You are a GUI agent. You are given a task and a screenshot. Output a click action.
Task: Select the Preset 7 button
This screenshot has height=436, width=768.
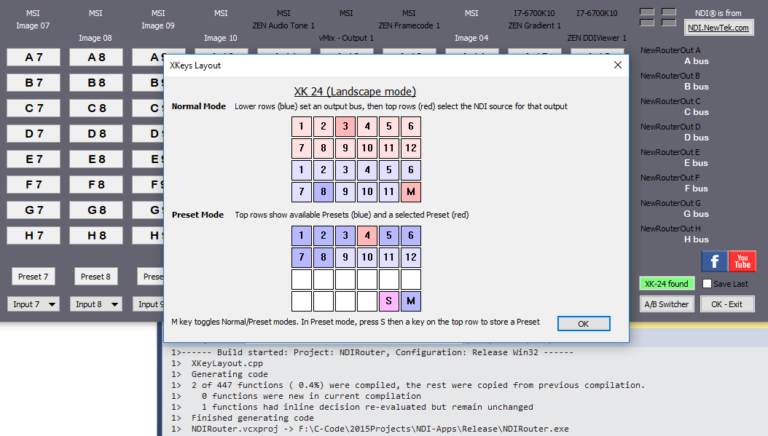[x=34, y=276]
